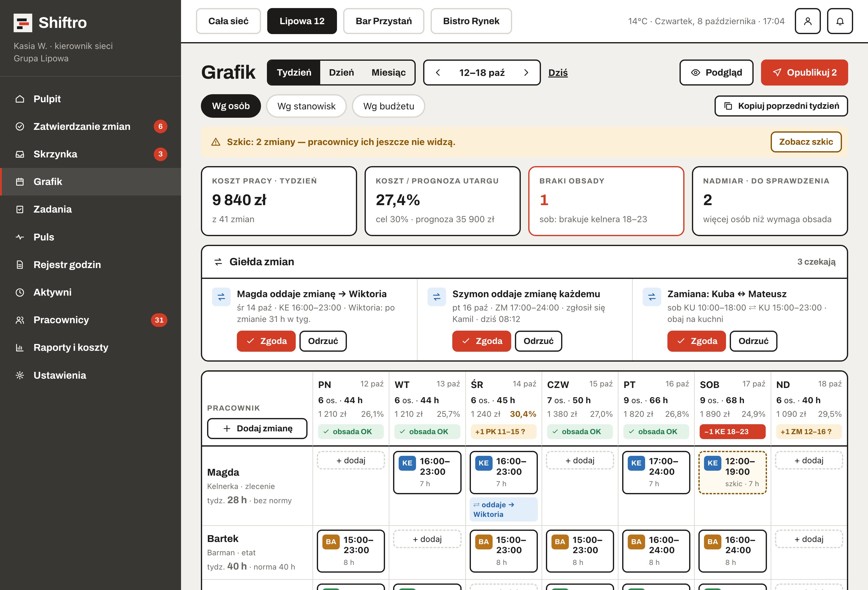Click Dodaj zmianę button

pyautogui.click(x=257, y=428)
